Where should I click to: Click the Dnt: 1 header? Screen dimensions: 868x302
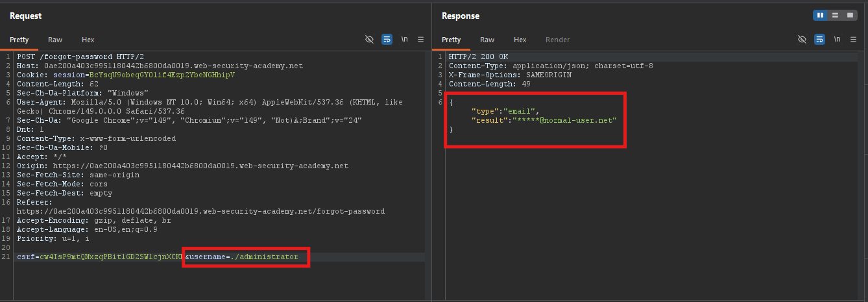pos(30,129)
